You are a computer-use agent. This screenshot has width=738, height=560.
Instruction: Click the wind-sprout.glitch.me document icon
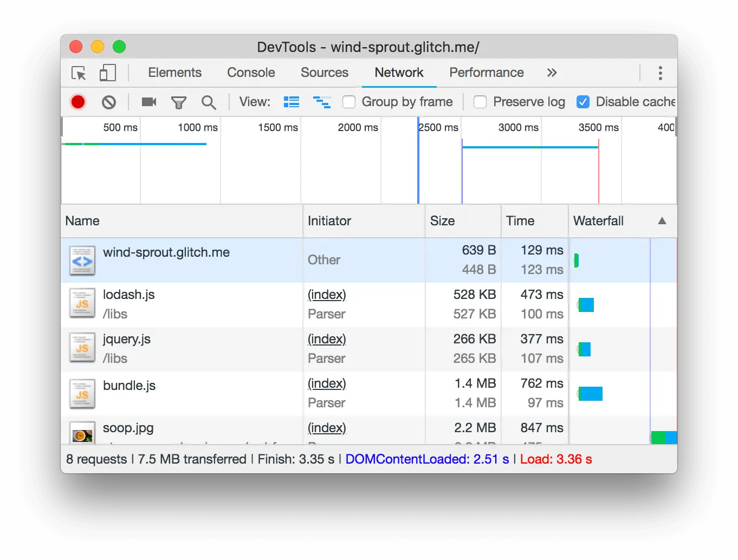[x=82, y=261]
